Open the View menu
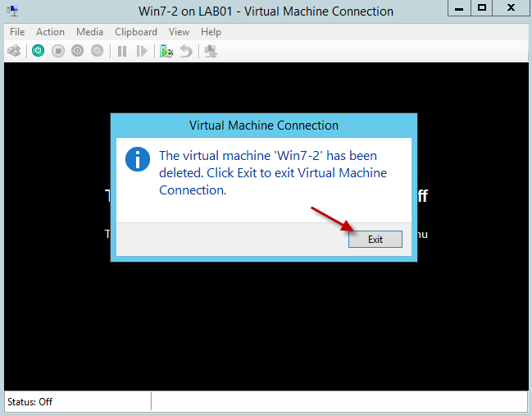This screenshot has width=532, height=416. pos(179,32)
